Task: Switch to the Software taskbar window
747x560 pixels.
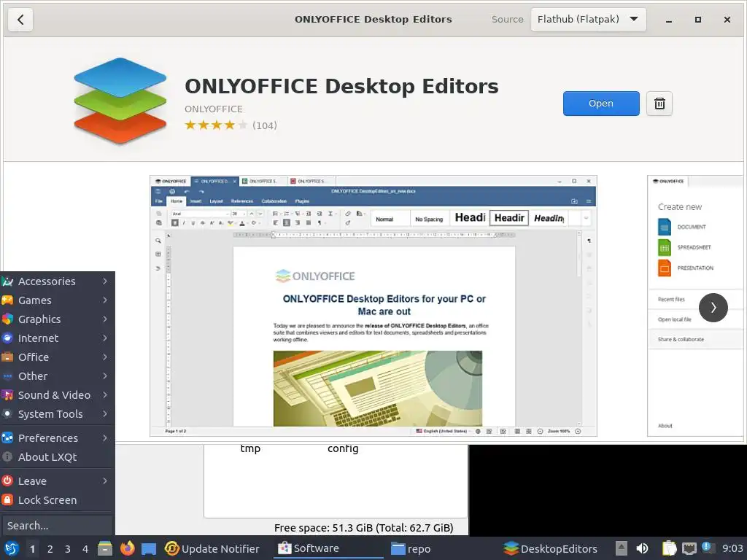Action: [329, 548]
